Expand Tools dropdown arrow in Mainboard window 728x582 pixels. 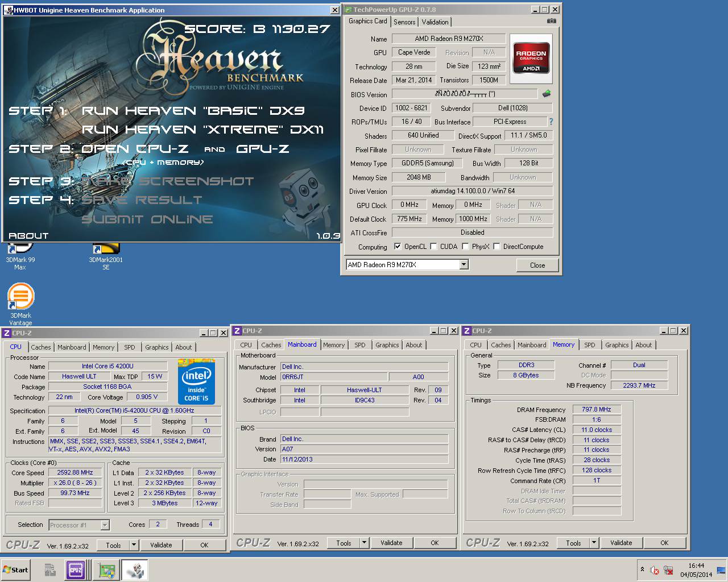tap(364, 542)
